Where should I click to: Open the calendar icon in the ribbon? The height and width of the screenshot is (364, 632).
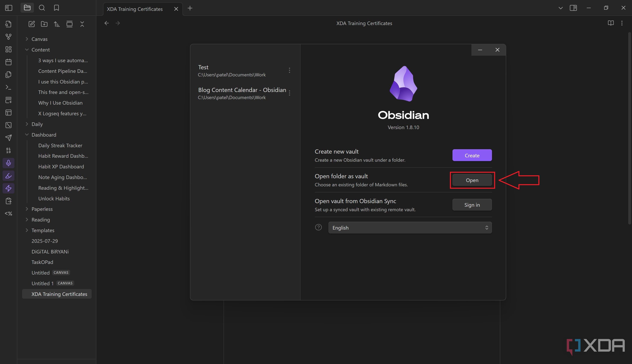click(x=8, y=62)
